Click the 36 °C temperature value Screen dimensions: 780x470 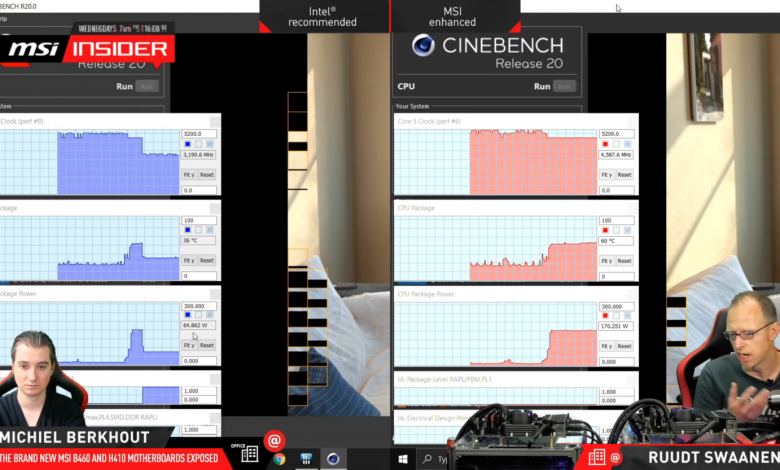pos(198,240)
